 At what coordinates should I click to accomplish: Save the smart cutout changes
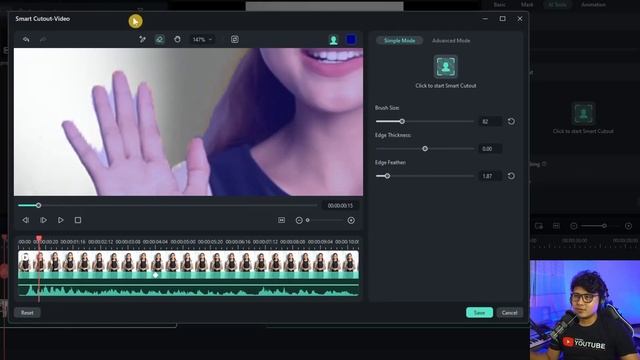479,313
